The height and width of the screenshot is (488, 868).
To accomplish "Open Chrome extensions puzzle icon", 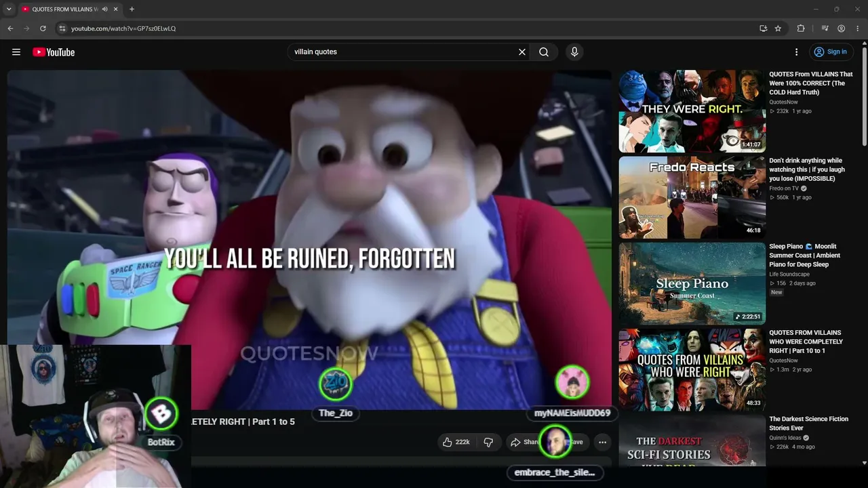I will pyautogui.click(x=801, y=28).
